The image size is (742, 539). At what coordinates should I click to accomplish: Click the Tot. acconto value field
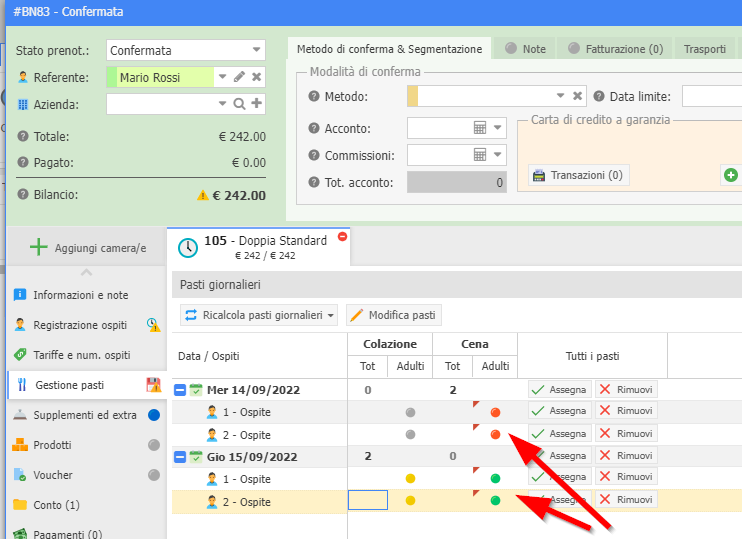(457, 182)
